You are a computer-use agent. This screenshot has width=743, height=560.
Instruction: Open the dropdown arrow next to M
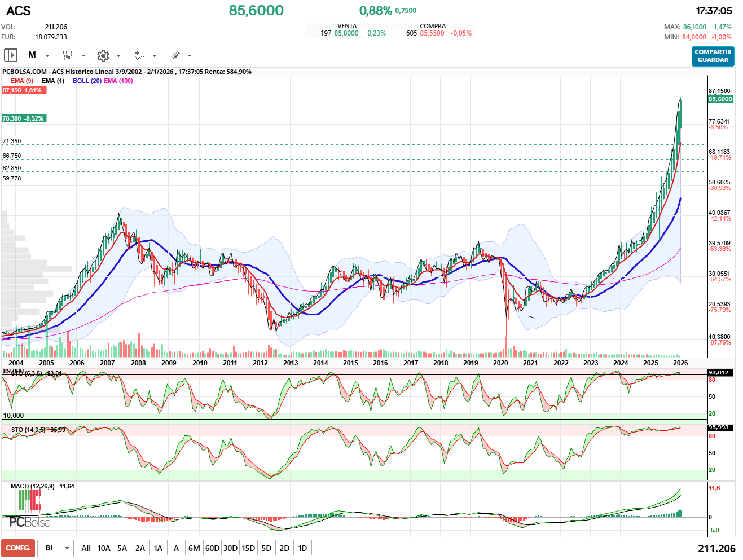[47, 56]
